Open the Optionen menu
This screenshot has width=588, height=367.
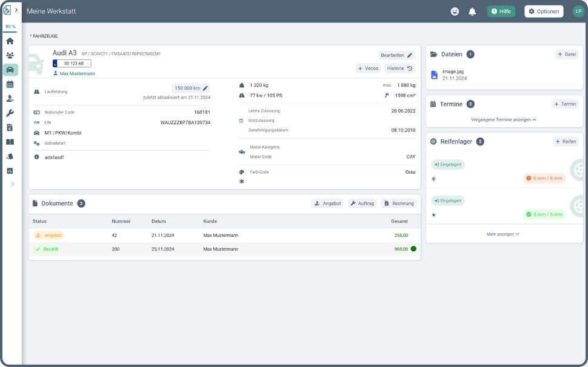coord(544,12)
